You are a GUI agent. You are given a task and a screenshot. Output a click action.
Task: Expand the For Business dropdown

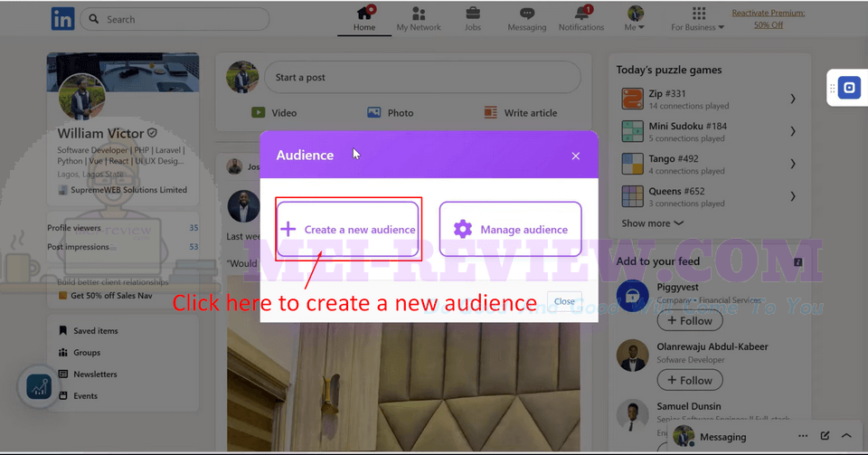point(698,19)
